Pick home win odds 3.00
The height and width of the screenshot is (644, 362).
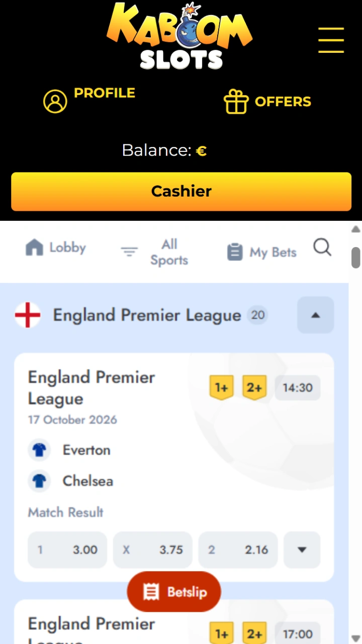pyautogui.click(x=67, y=550)
